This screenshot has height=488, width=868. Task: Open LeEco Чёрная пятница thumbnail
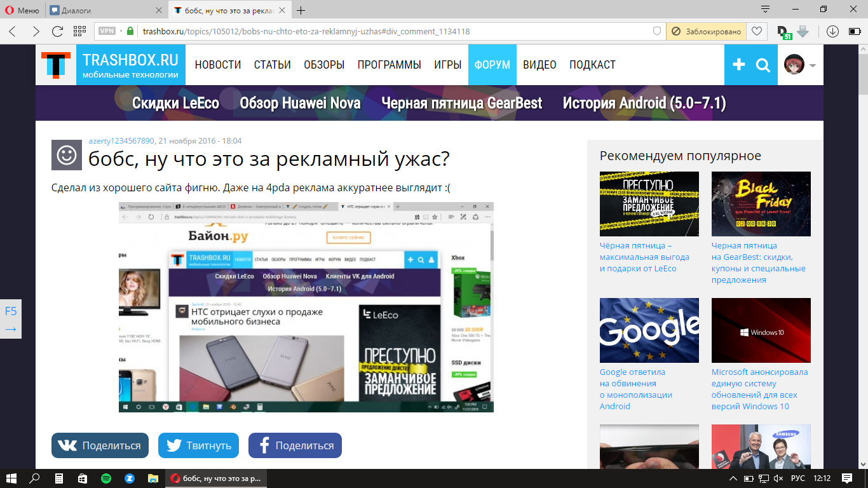tap(649, 204)
